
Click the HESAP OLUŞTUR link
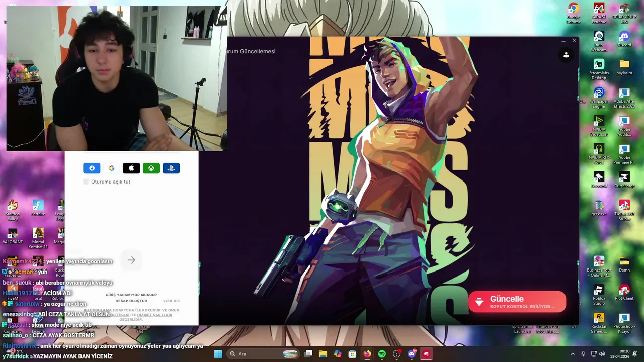click(x=131, y=301)
